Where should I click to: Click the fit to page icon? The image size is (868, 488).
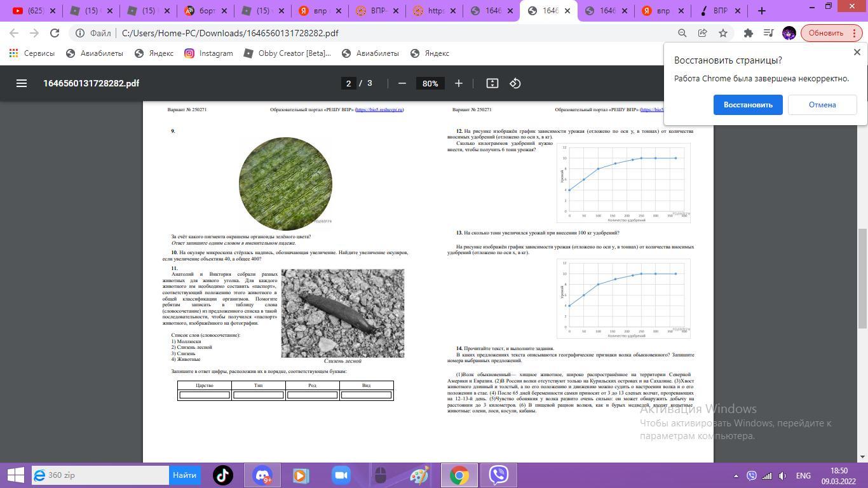tap(492, 83)
